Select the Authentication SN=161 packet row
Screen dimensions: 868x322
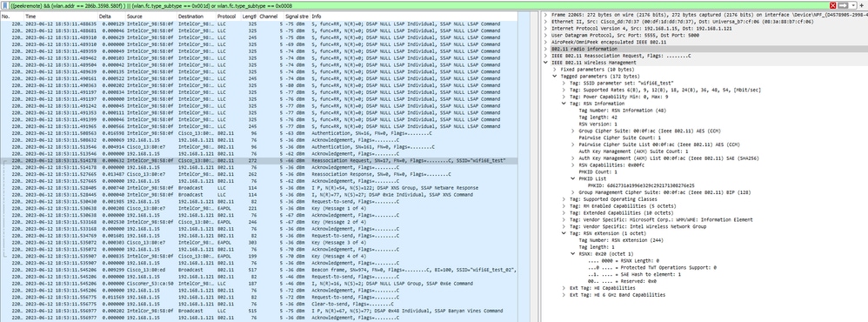259,146
